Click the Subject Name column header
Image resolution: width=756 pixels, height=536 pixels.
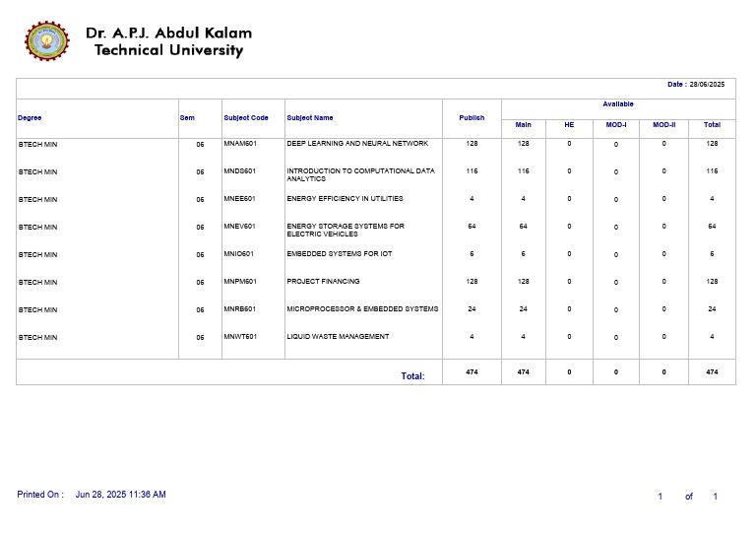click(x=310, y=117)
